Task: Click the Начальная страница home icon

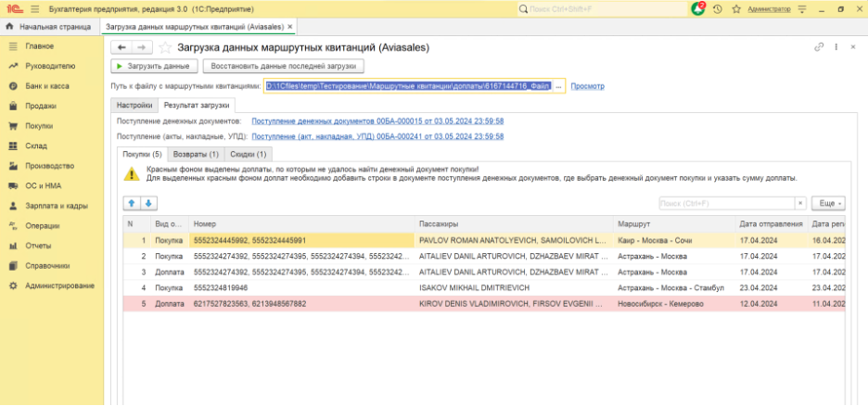Action: [9, 27]
